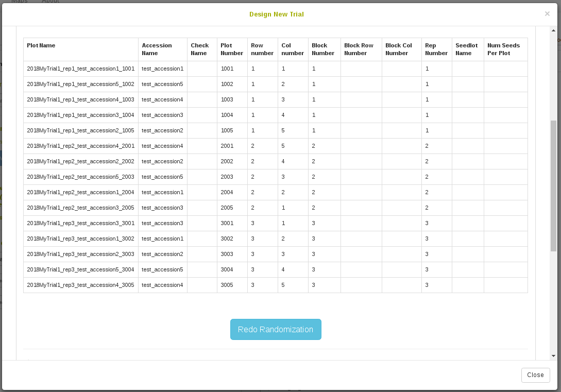Click the Design New Trial title
Image resolution: width=561 pixels, height=392 pixels.
coord(277,14)
